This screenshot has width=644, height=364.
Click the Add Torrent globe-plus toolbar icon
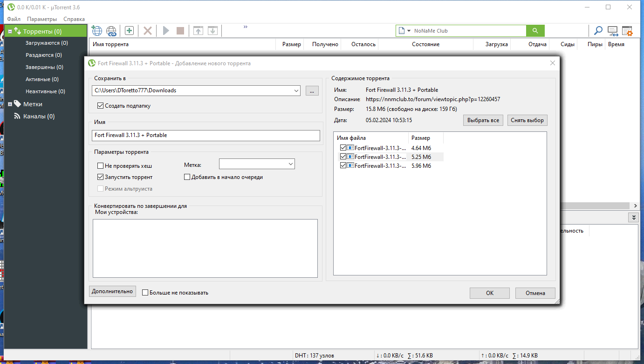click(x=96, y=31)
